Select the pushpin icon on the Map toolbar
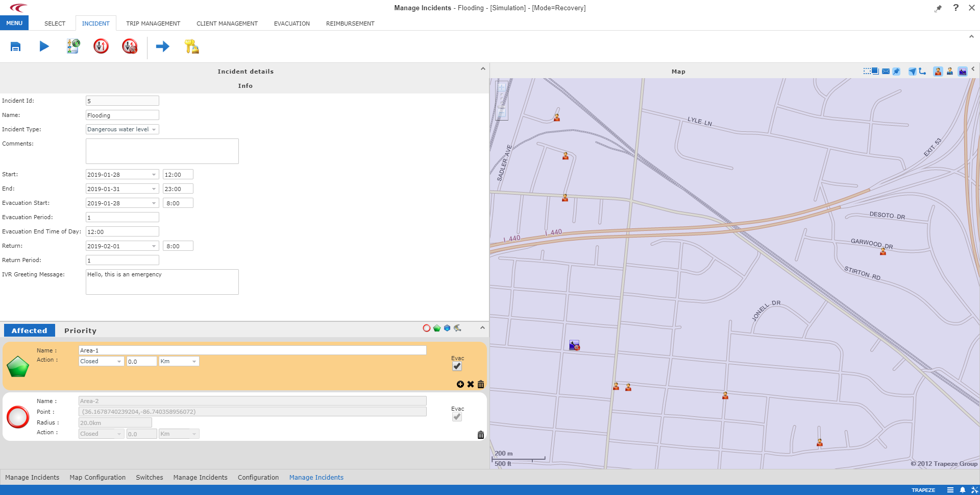This screenshot has width=980, height=495. tap(897, 71)
